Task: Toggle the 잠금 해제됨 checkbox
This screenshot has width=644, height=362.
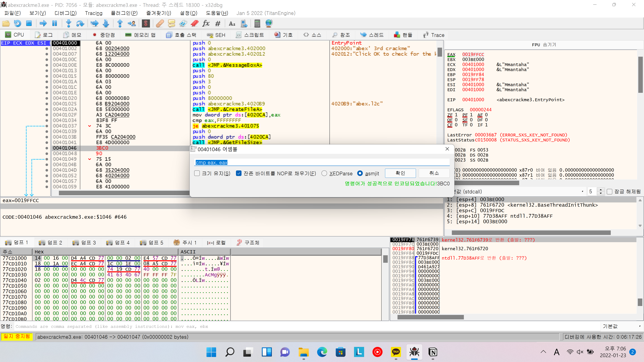Action: 609,192
